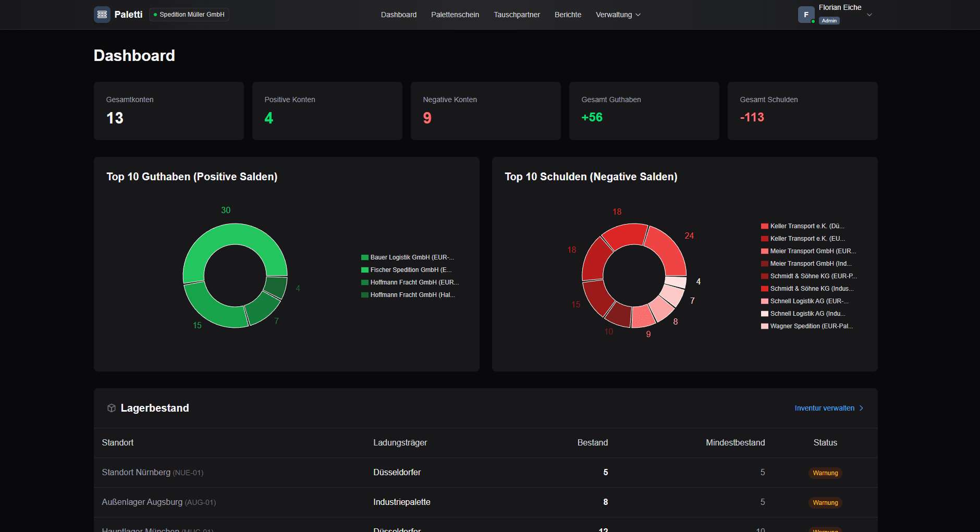The width and height of the screenshot is (980, 532).
Task: Click the red legend swatch for Wagner Spedition
Action: click(x=765, y=326)
